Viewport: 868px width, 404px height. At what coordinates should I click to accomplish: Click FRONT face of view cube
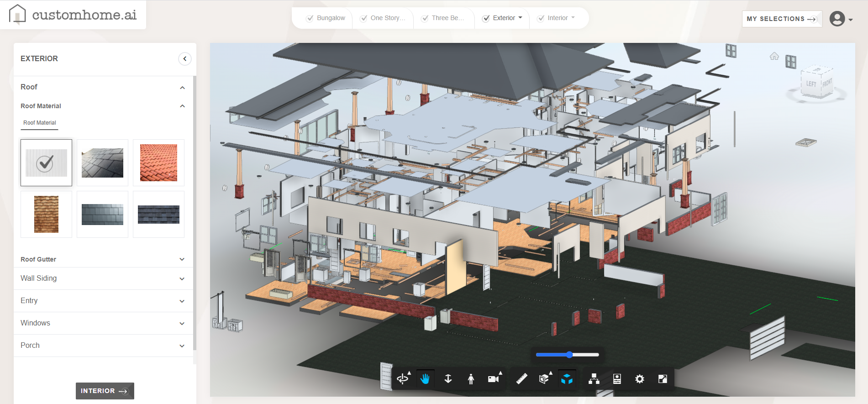(827, 83)
